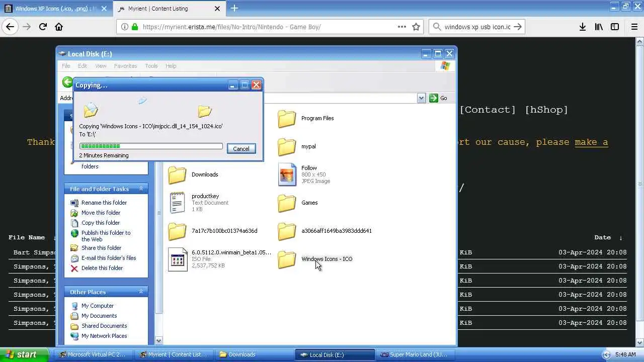644x362 pixels.
Task: Click the system tray clock
Action: click(x=625, y=355)
